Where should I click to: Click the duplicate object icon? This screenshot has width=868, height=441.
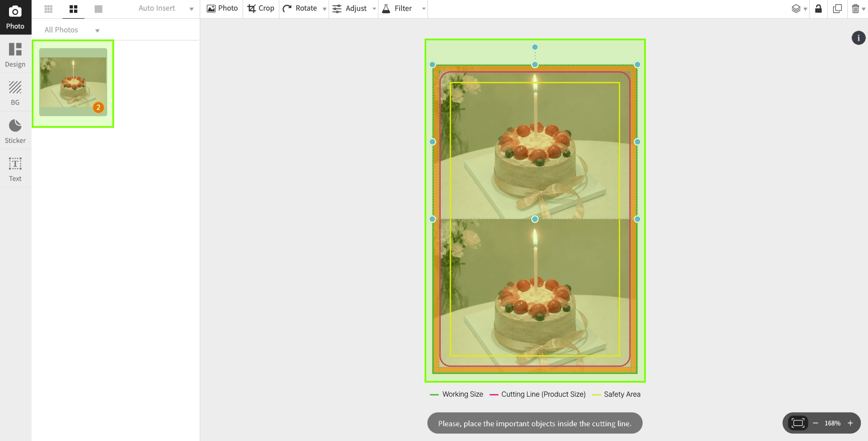(x=837, y=9)
